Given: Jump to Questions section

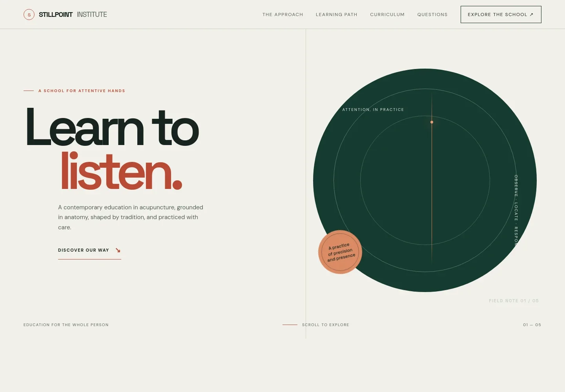Looking at the screenshot, I should tap(432, 15).
